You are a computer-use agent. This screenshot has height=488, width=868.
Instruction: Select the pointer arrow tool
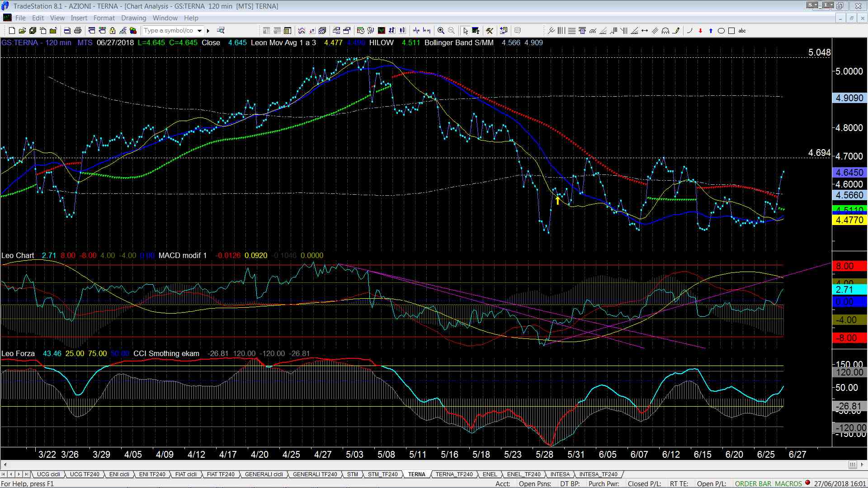point(465,31)
